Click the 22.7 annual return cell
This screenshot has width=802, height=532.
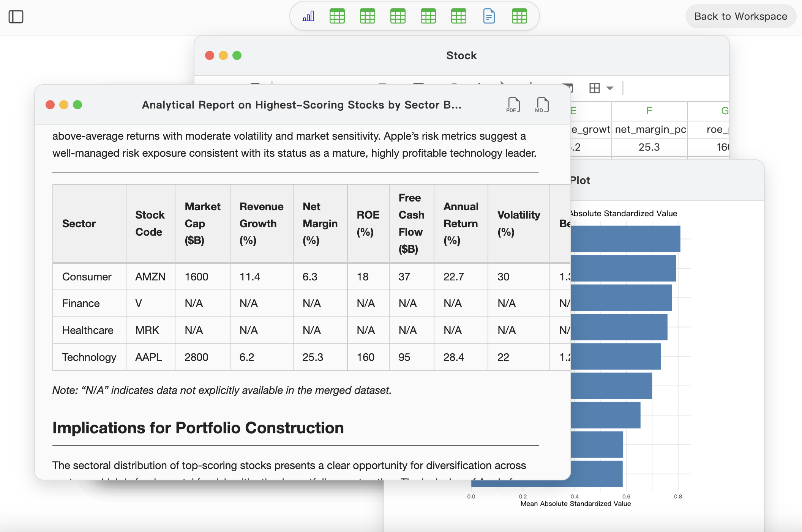click(x=461, y=277)
